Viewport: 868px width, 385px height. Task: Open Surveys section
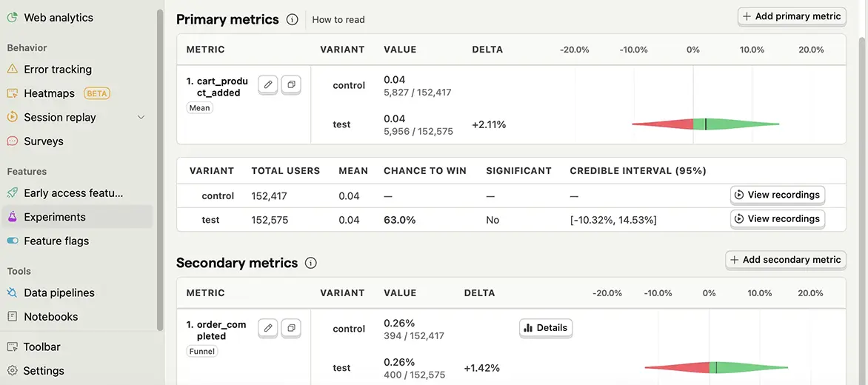pyautogui.click(x=44, y=141)
